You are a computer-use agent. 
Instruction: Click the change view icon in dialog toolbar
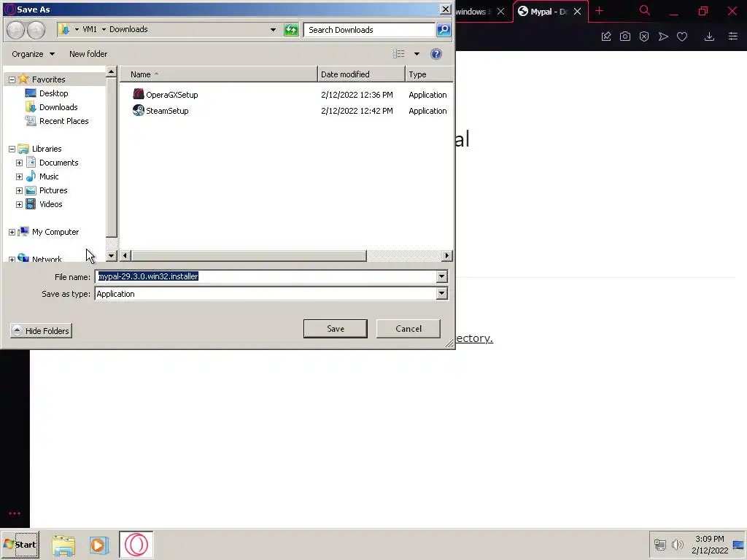399,54
